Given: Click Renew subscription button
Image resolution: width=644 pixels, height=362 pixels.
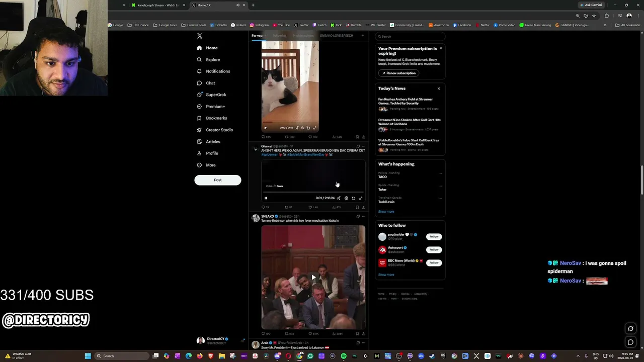Looking at the screenshot, I should 398,73.
